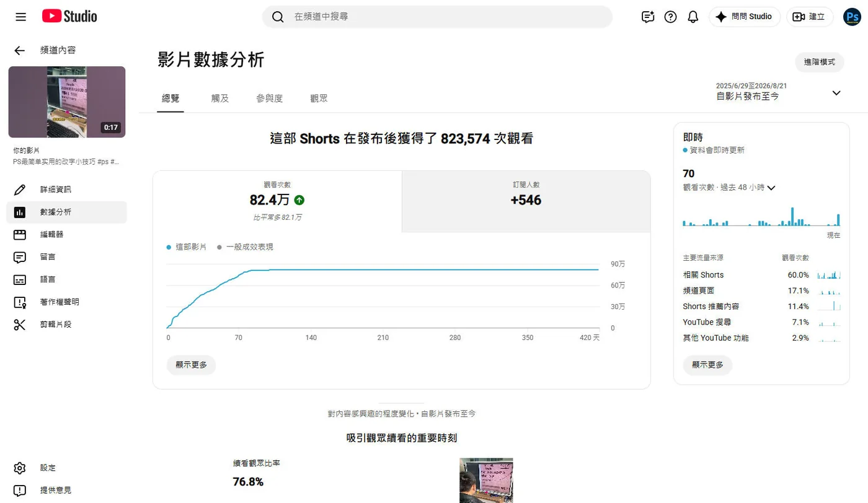This screenshot has width=868, height=503.
Task: Click the 這部影片 chart legend item
Action: point(187,247)
